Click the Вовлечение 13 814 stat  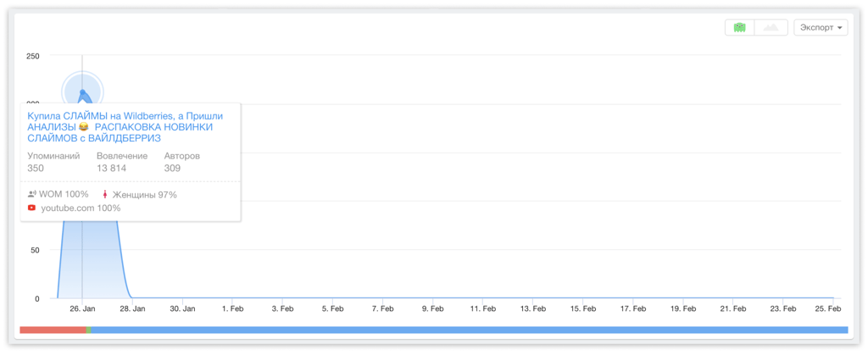tap(122, 162)
